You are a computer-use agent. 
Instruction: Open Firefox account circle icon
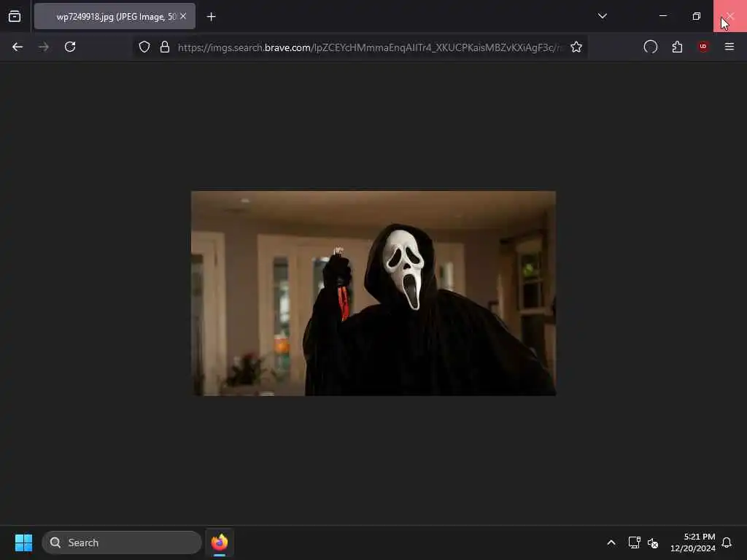[650, 47]
